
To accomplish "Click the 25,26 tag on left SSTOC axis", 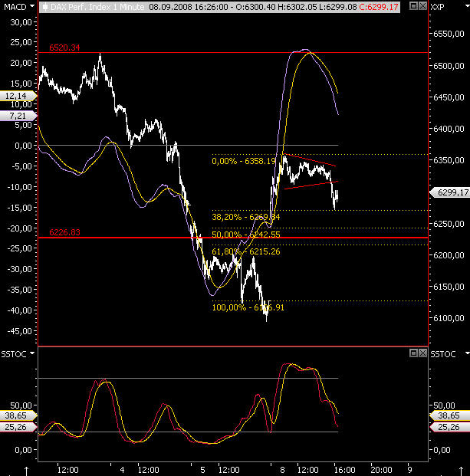I will [18, 427].
